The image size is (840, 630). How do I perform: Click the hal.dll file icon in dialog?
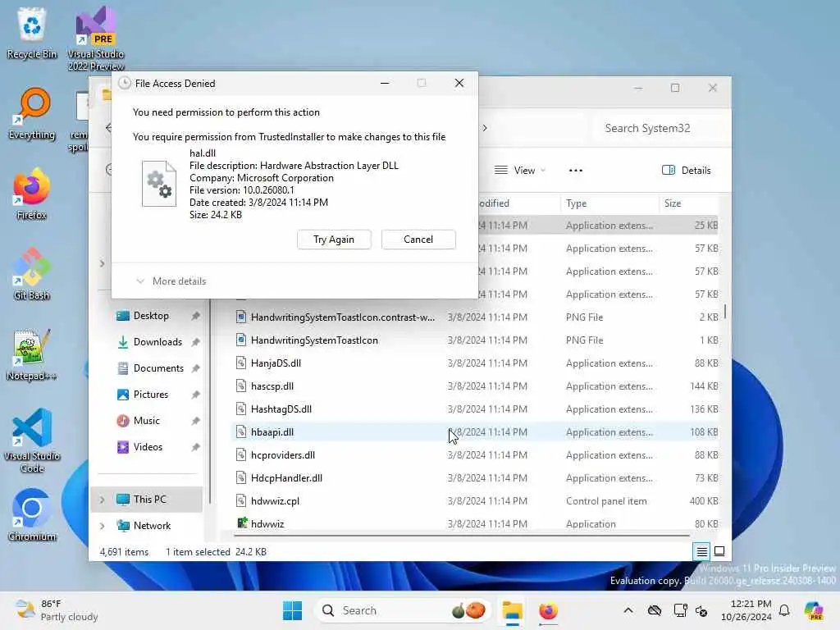(x=159, y=184)
